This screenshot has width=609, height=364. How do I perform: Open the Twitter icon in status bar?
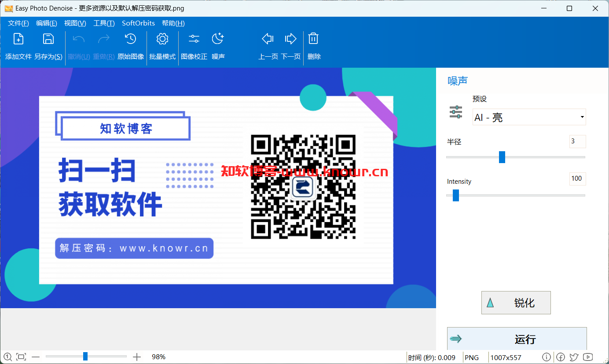click(x=574, y=357)
